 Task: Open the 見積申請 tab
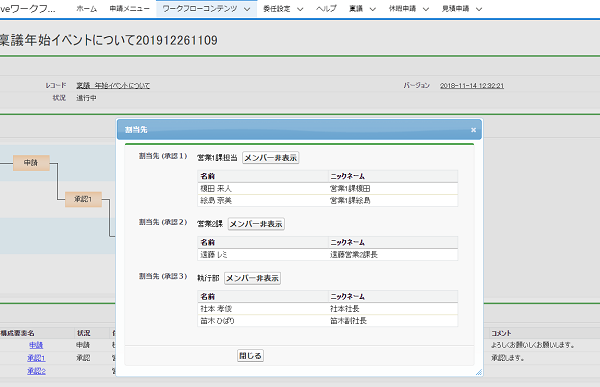click(x=455, y=8)
